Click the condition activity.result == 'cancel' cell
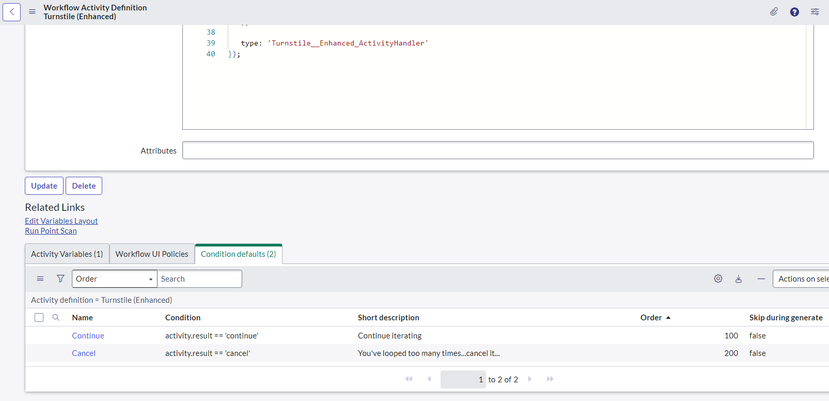 (x=207, y=353)
